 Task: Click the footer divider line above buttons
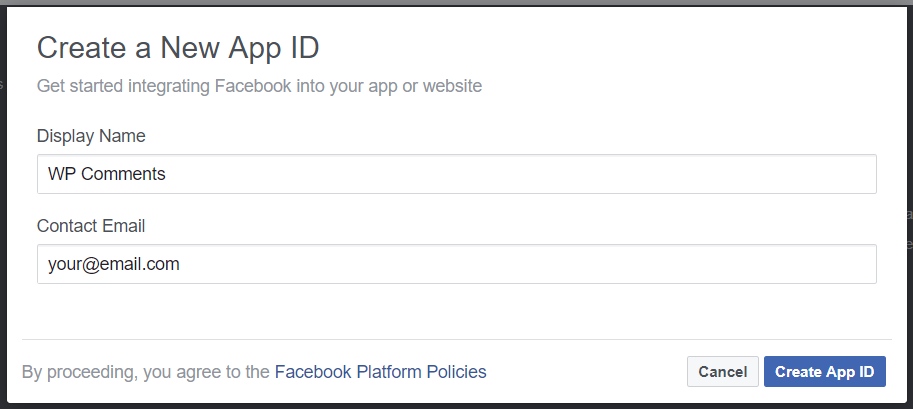pyautogui.click(x=456, y=339)
